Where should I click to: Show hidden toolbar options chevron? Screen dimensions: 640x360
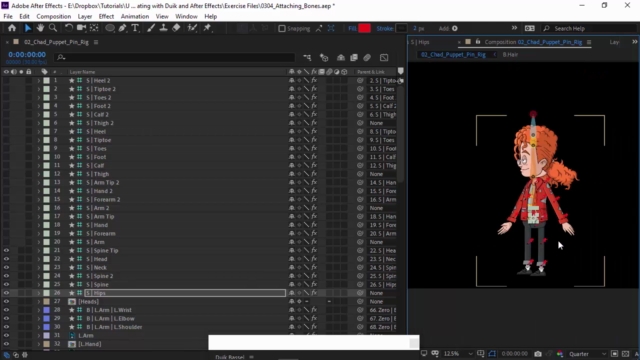point(514,28)
